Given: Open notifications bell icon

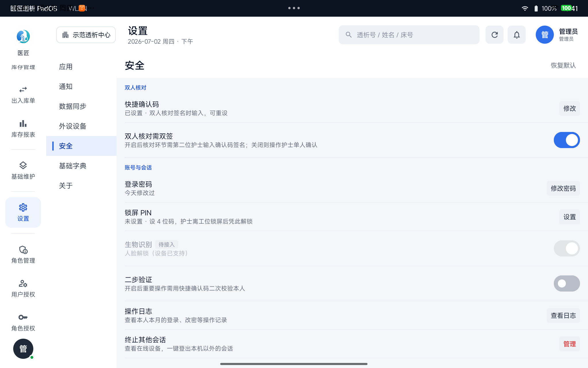Looking at the screenshot, I should tap(517, 35).
